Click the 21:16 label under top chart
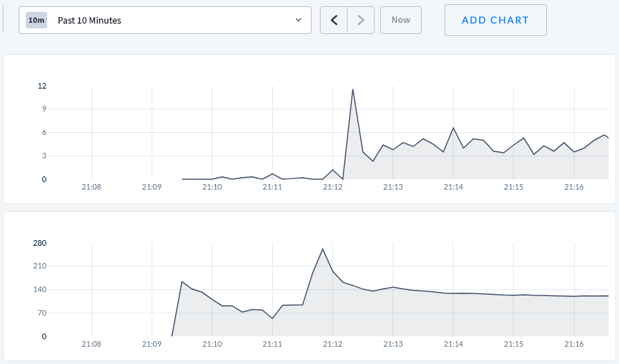This screenshot has width=619, height=364. 573,187
